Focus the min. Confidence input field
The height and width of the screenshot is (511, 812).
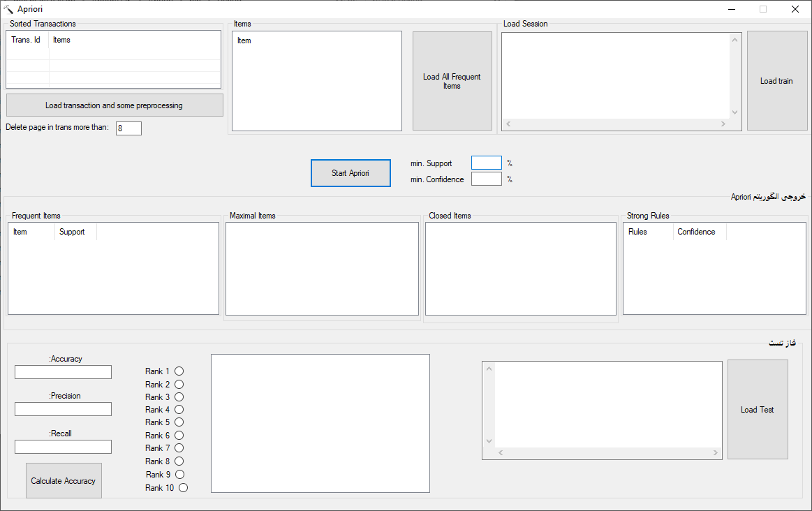click(x=486, y=179)
